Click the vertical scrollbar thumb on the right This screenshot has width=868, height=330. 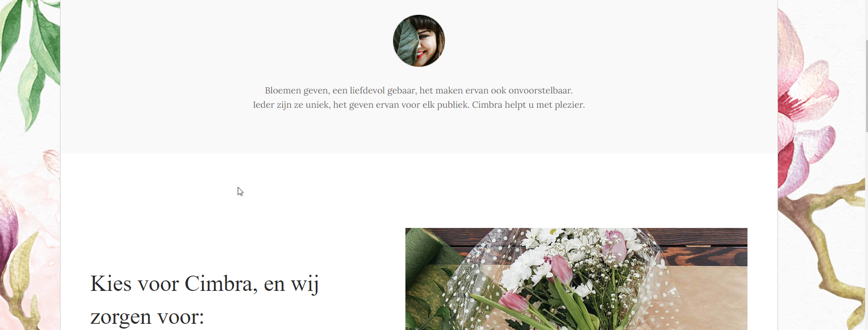[x=866, y=86]
